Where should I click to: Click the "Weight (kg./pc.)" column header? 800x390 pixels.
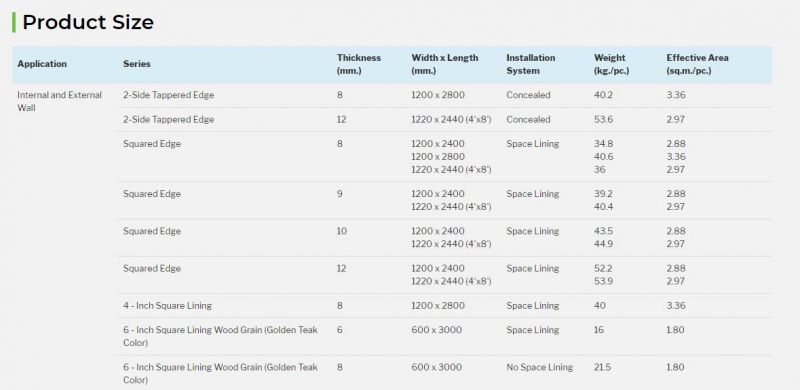tap(611, 64)
